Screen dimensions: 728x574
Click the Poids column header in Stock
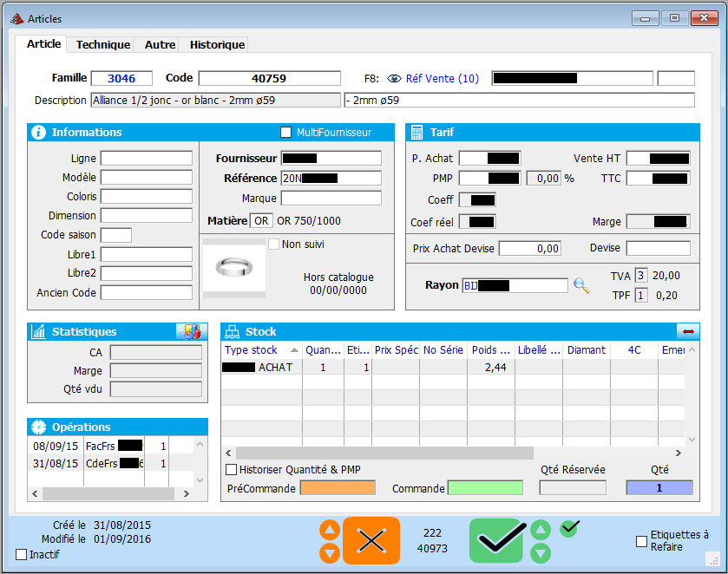coord(491,350)
